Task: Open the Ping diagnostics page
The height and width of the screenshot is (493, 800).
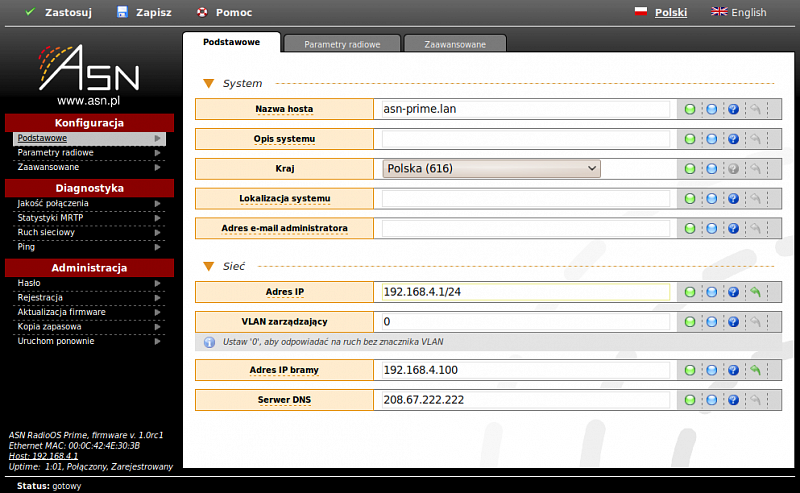Action: (x=89, y=247)
